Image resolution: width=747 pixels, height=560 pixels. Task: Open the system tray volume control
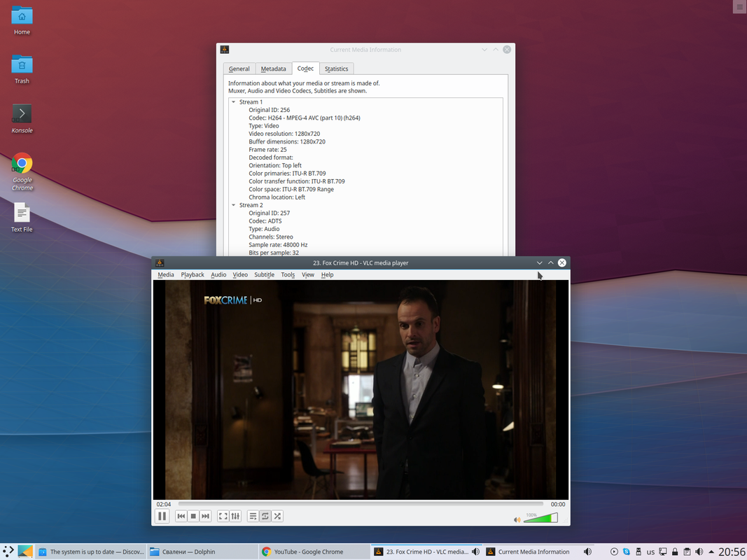[699, 552]
